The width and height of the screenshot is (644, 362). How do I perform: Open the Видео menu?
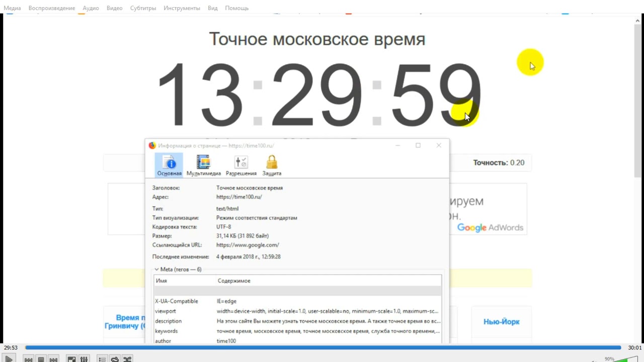click(115, 8)
